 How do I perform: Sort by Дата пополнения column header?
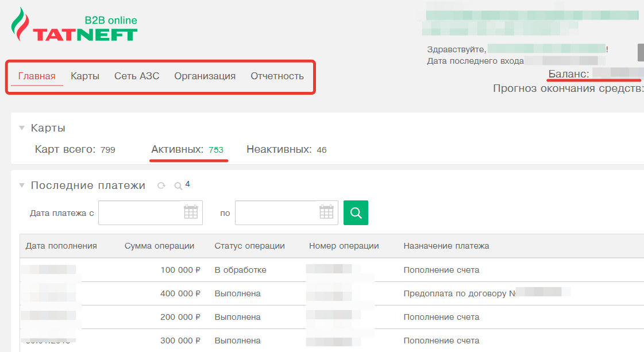point(61,246)
